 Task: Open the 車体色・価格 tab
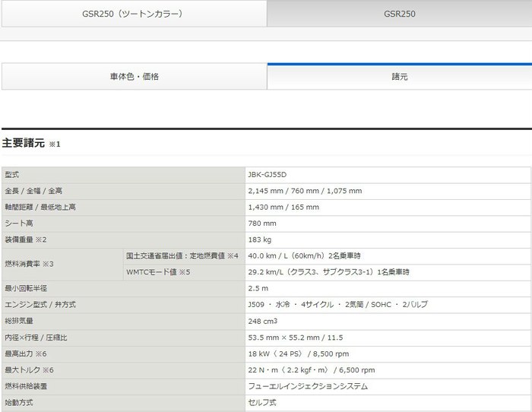[x=134, y=77]
